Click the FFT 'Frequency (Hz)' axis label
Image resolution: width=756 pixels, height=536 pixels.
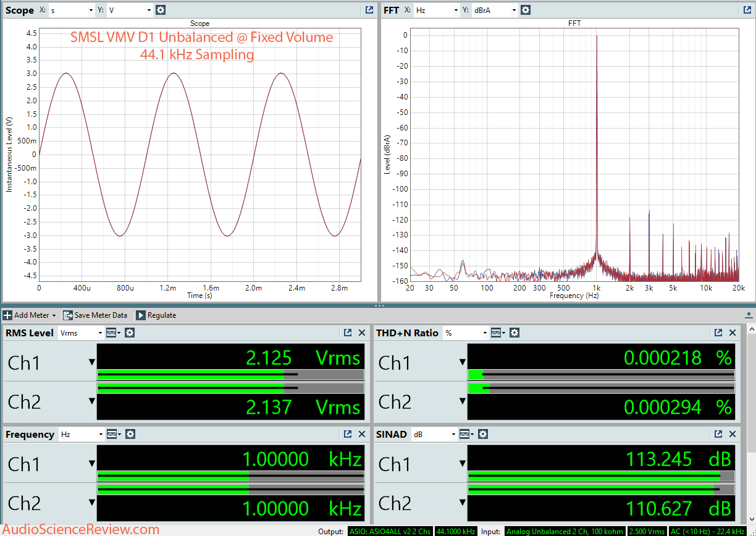point(574,296)
